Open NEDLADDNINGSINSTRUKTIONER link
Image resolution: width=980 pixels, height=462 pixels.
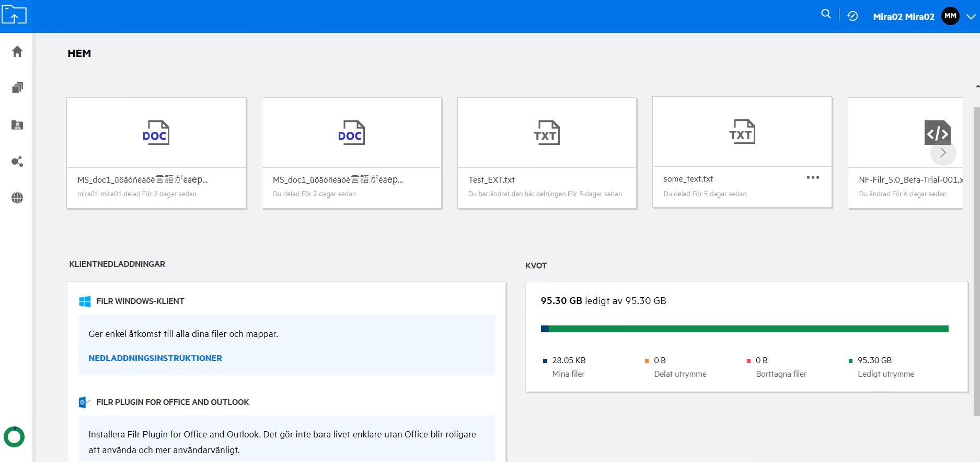coord(155,358)
